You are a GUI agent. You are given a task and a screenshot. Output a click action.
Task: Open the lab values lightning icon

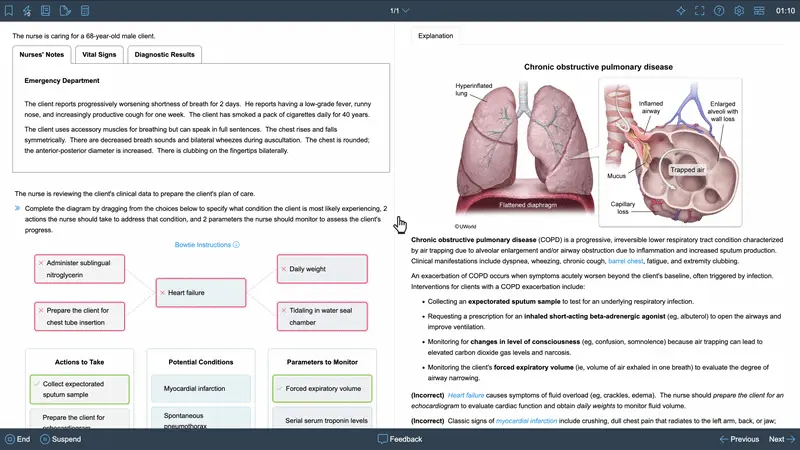[27, 10]
